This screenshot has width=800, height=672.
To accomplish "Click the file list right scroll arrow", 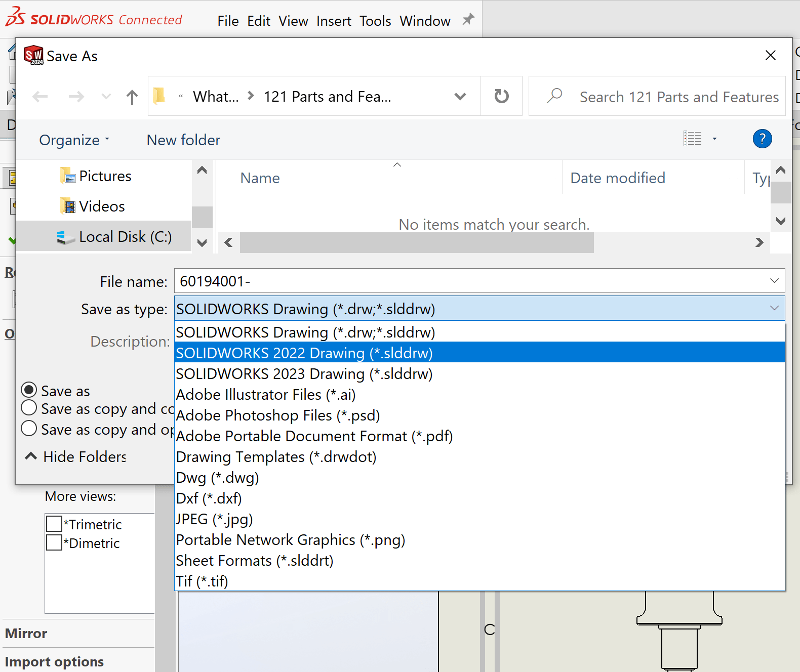I will pyautogui.click(x=759, y=242).
